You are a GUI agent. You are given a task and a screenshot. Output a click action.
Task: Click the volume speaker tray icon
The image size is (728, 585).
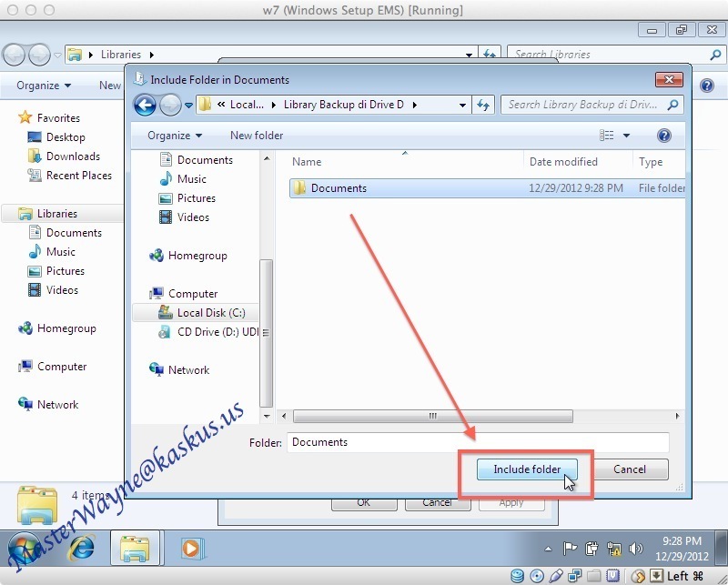click(x=635, y=549)
